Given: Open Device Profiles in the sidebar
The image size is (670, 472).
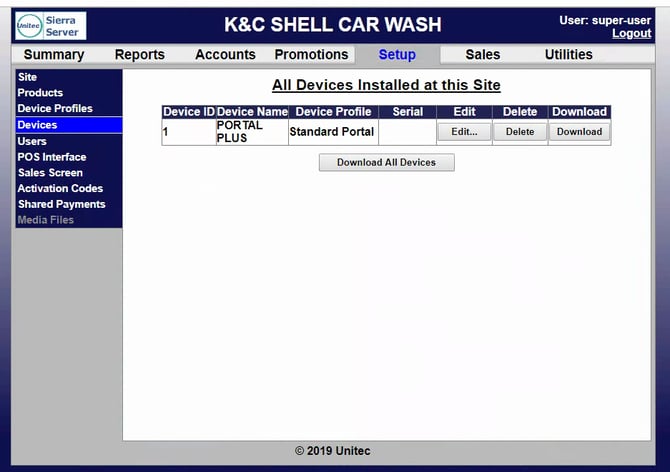Looking at the screenshot, I should click(x=55, y=109).
